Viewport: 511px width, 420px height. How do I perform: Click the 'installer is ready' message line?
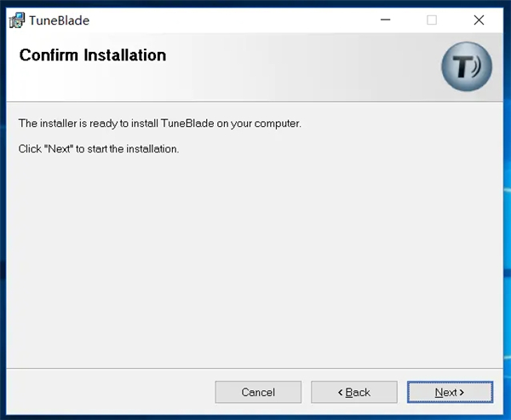pos(160,124)
